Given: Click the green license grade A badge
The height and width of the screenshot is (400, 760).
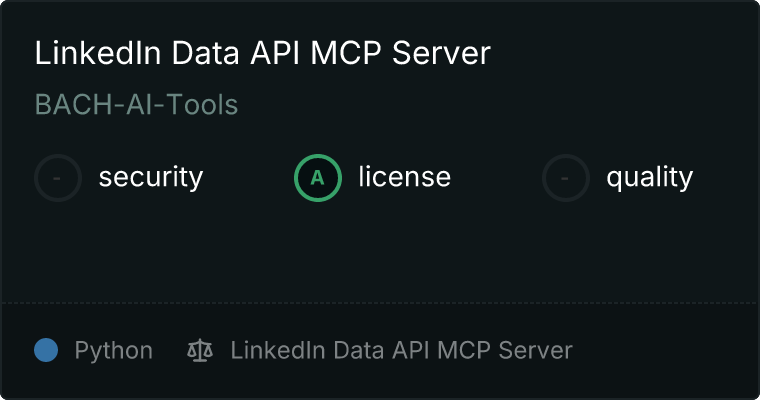Looking at the screenshot, I should 317,178.
